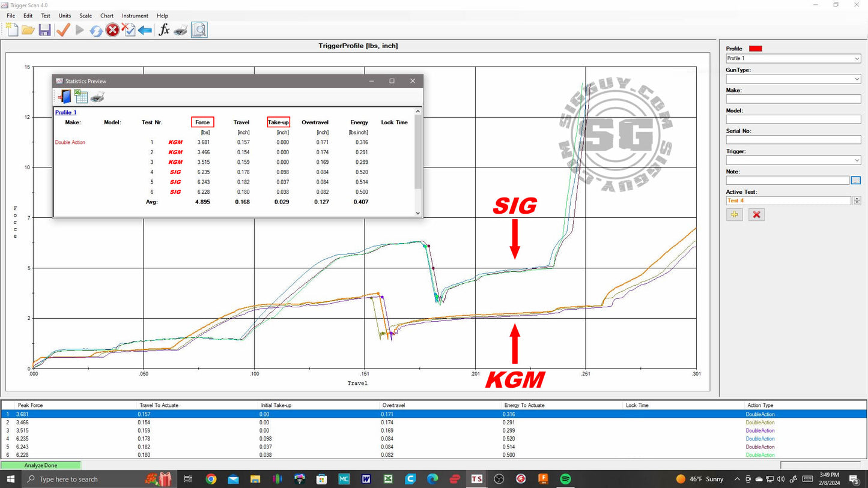The width and height of the screenshot is (868, 488).
Task: Open Google Chrome from the taskbar
Action: 211,479
